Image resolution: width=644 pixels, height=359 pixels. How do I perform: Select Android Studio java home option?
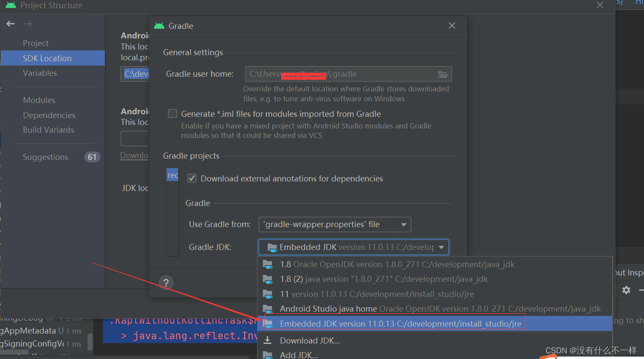[435, 309]
